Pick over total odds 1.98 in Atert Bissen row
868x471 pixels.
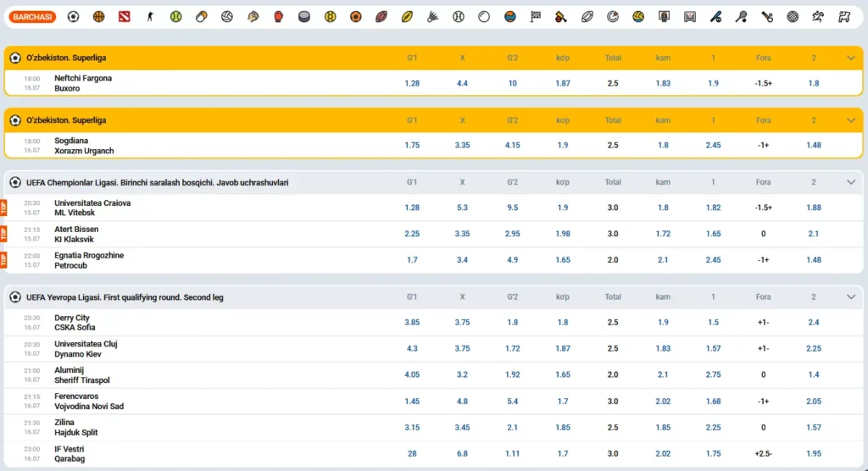pyautogui.click(x=563, y=234)
